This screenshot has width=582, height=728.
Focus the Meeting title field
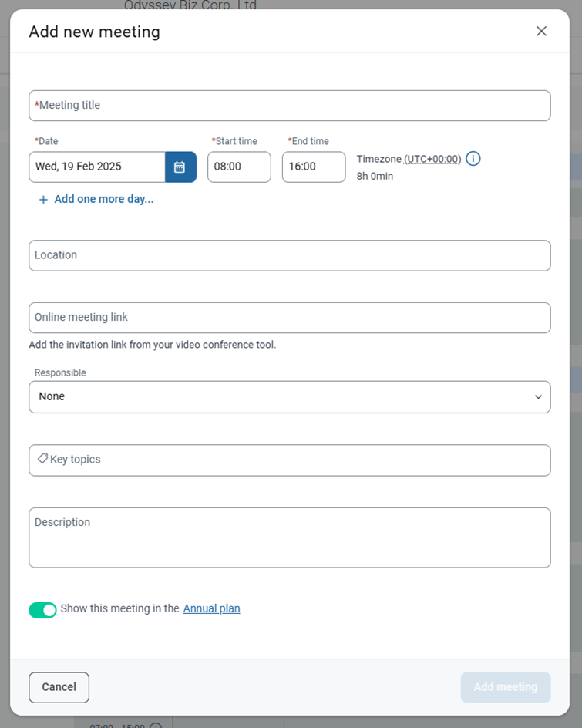point(290,106)
